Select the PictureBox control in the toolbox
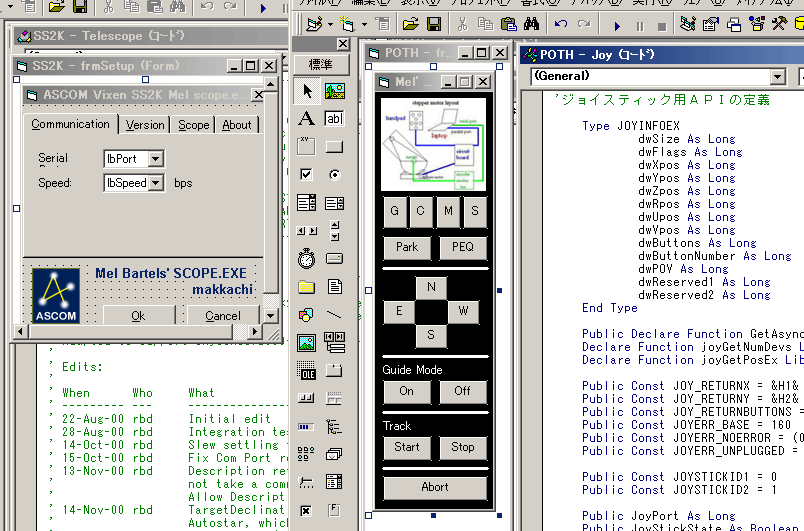This screenshot has height=531, width=804. click(x=334, y=91)
